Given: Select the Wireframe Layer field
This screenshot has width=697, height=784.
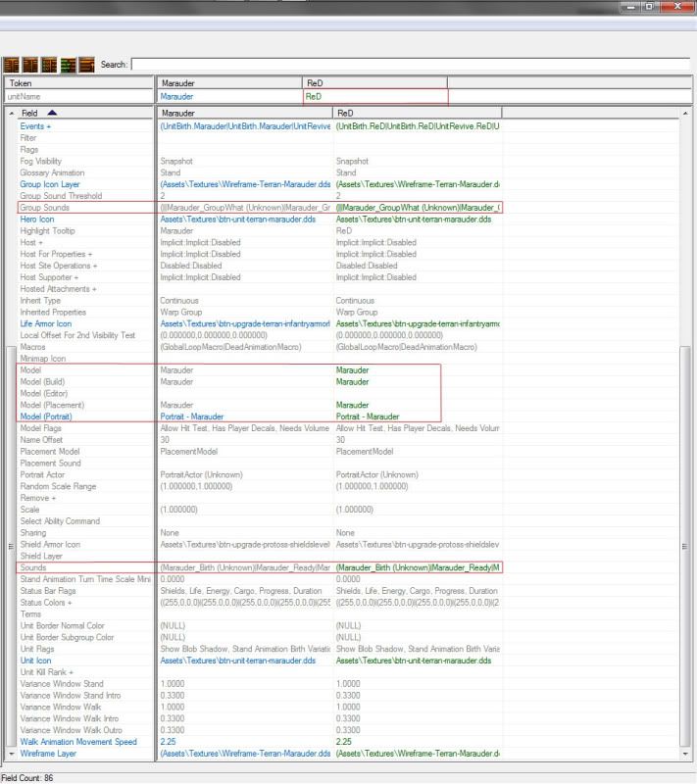Looking at the screenshot, I should click(x=48, y=753).
